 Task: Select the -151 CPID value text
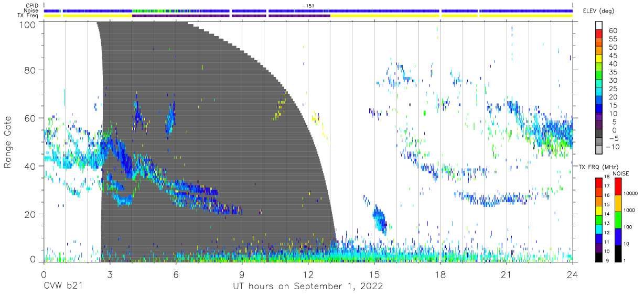[308, 5]
